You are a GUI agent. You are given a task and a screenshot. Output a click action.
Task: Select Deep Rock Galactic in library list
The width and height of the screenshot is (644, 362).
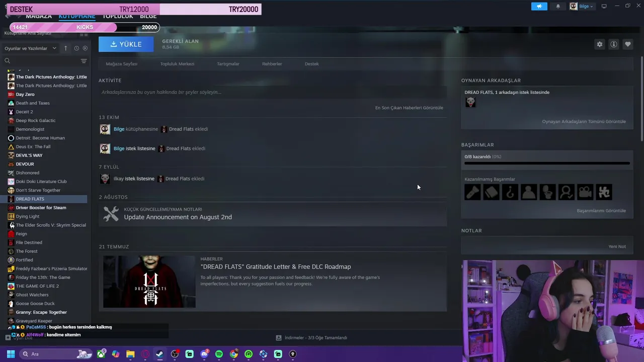pyautogui.click(x=36, y=121)
